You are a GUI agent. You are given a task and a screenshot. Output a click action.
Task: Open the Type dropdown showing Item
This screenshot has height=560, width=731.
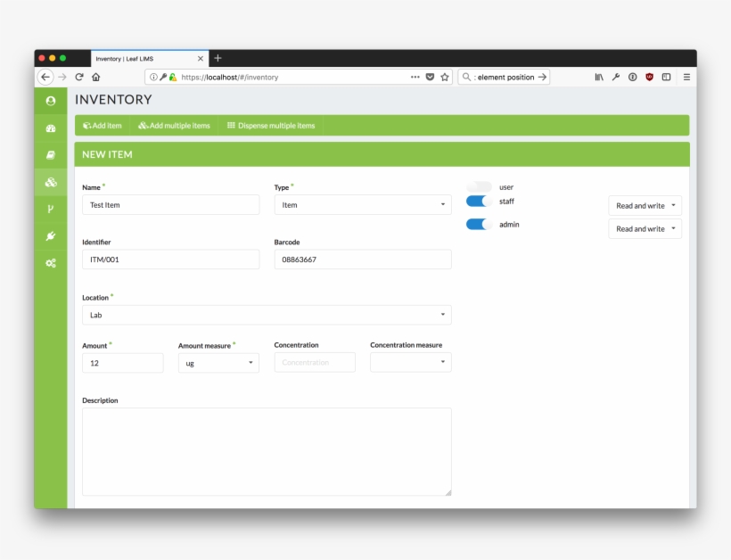point(362,205)
